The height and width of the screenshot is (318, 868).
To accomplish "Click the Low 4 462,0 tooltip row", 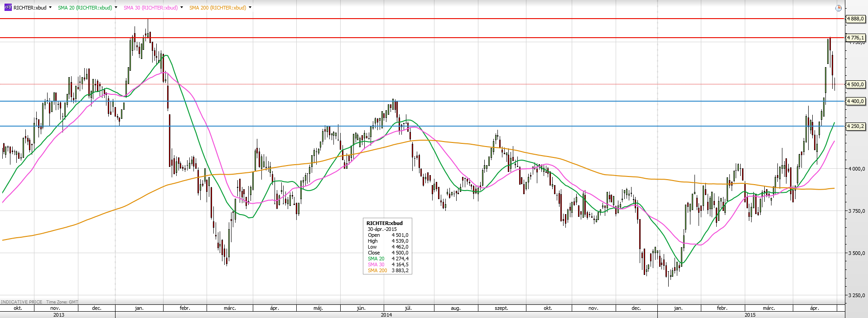I will tap(388, 247).
